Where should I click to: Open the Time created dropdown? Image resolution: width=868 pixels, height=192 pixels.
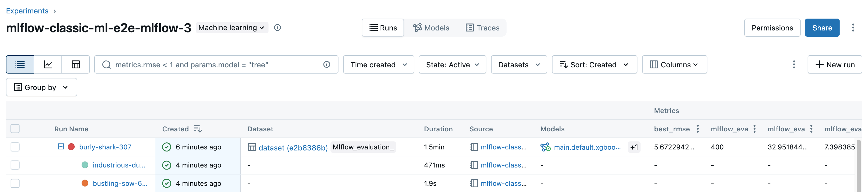pos(378,64)
